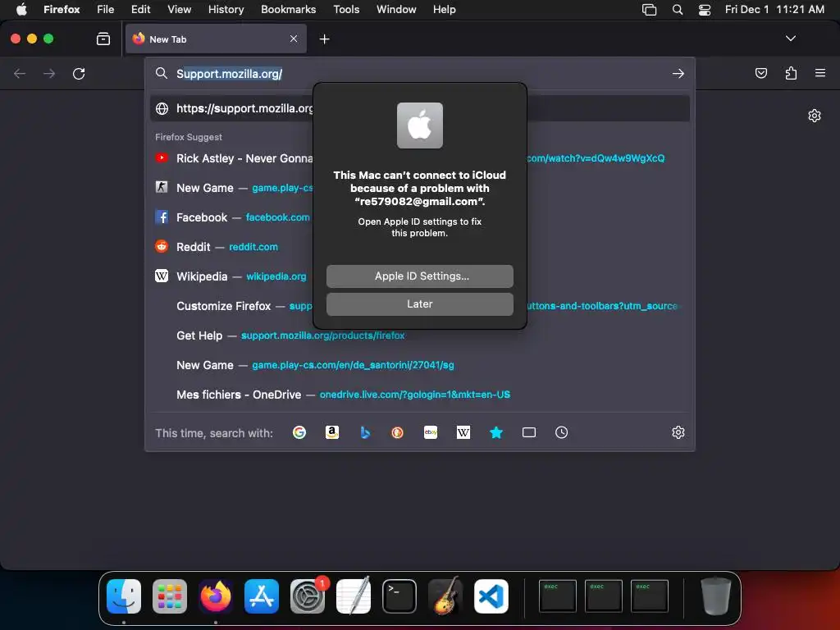
Task: Open Terminal from the Dock
Action: tap(399, 596)
